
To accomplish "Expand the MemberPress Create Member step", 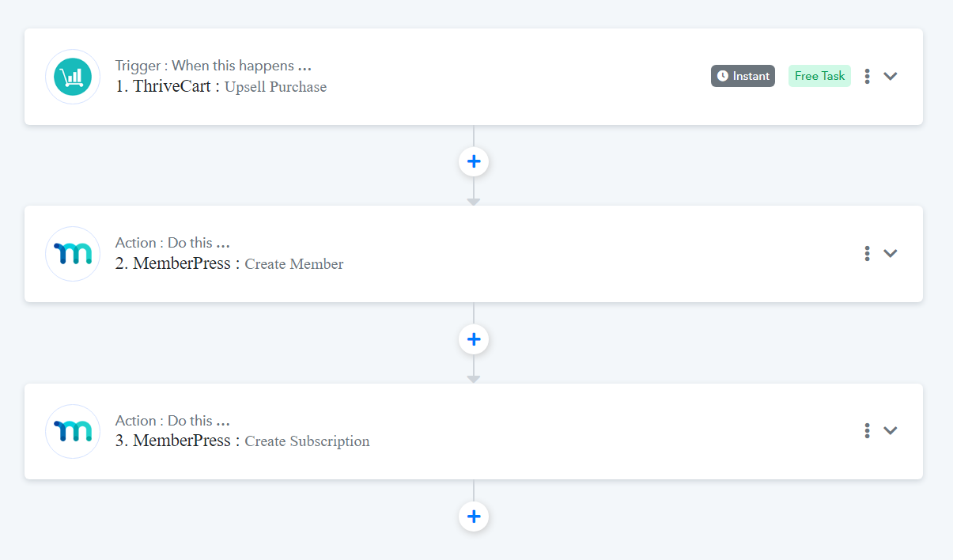I will coord(891,253).
